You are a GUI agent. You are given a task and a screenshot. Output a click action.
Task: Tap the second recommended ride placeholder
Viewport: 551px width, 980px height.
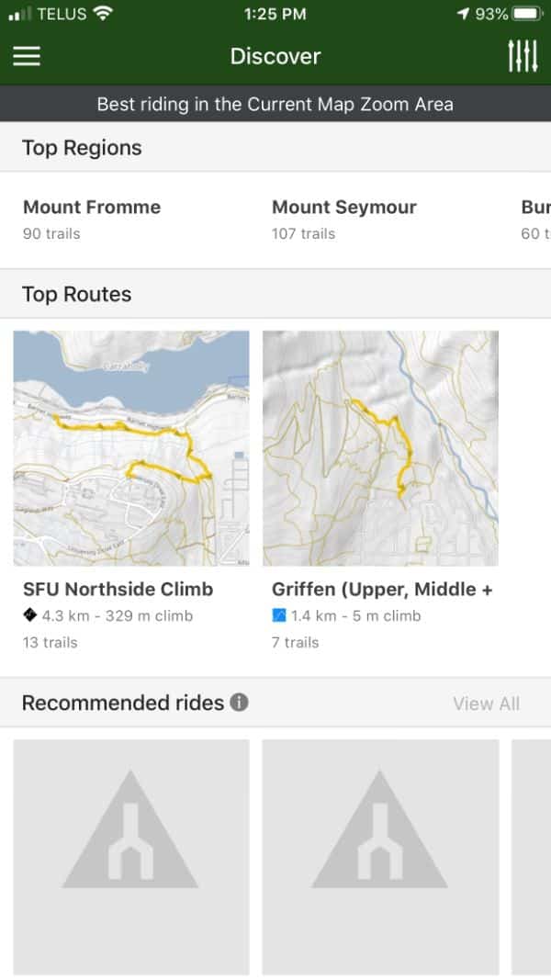pos(380,854)
